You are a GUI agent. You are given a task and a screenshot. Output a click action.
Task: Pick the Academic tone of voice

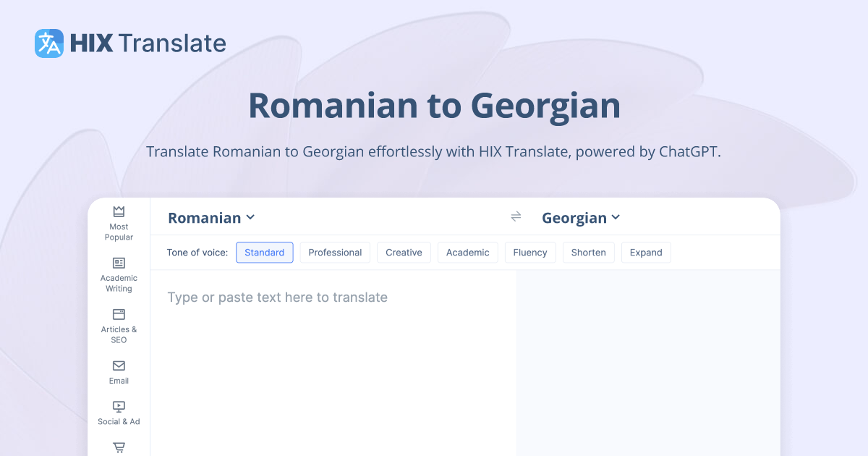(x=467, y=252)
